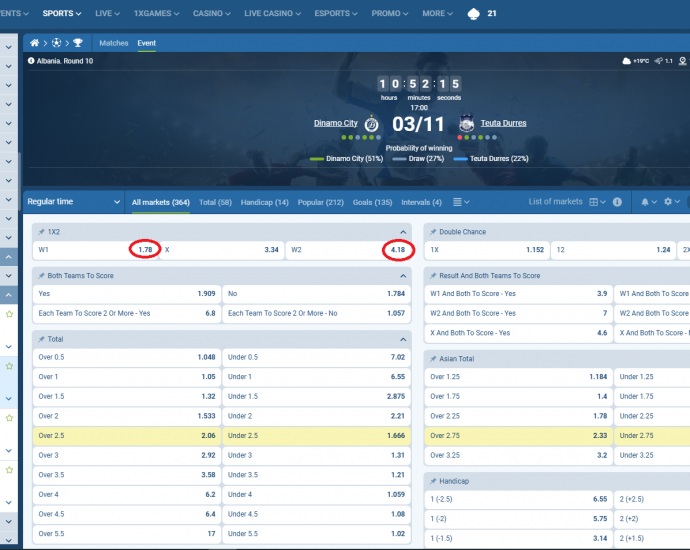The image size is (690, 550).
Task: Select Under 2.5 at 1.666
Action: (x=316, y=436)
